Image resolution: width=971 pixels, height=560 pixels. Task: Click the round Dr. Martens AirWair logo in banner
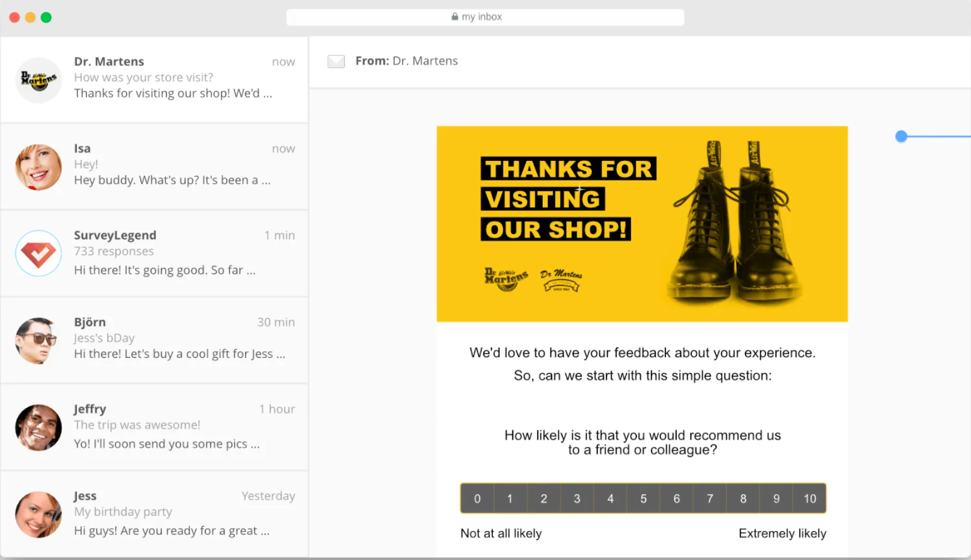tap(507, 279)
